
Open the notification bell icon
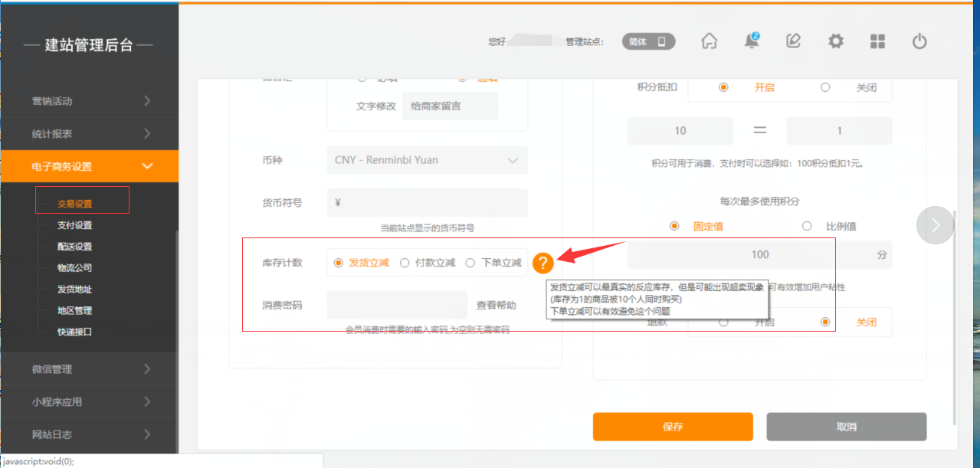(752, 41)
